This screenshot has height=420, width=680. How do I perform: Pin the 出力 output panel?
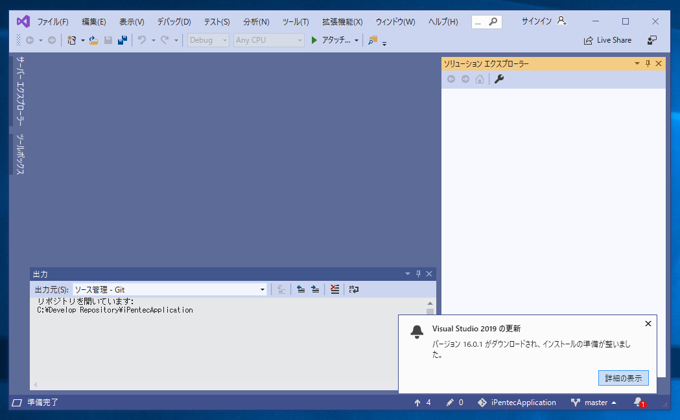click(x=418, y=274)
